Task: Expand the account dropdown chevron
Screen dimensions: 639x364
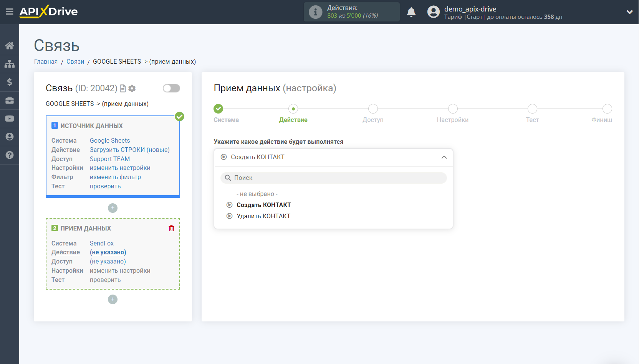Action: click(x=629, y=12)
